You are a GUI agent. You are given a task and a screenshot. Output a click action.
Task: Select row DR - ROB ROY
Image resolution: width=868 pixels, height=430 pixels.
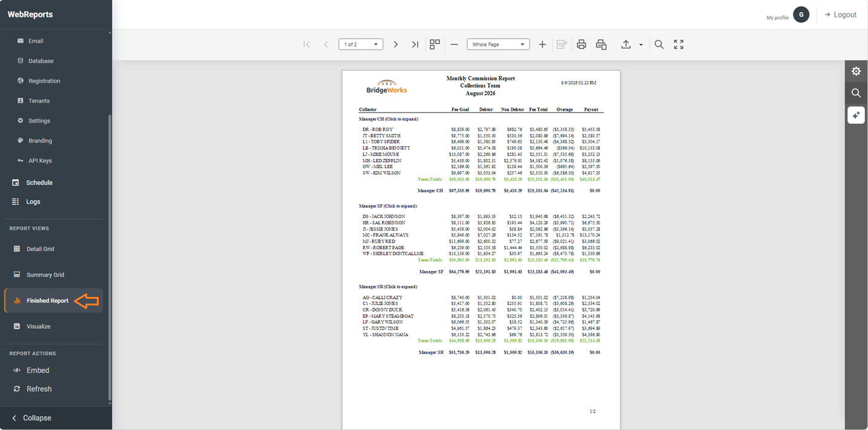[481, 129]
